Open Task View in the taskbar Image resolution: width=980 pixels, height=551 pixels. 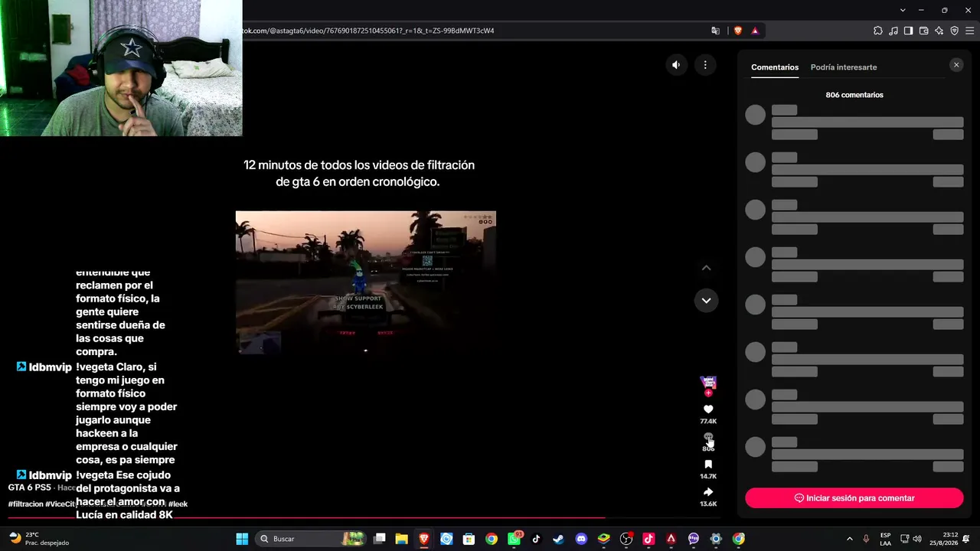(x=380, y=539)
